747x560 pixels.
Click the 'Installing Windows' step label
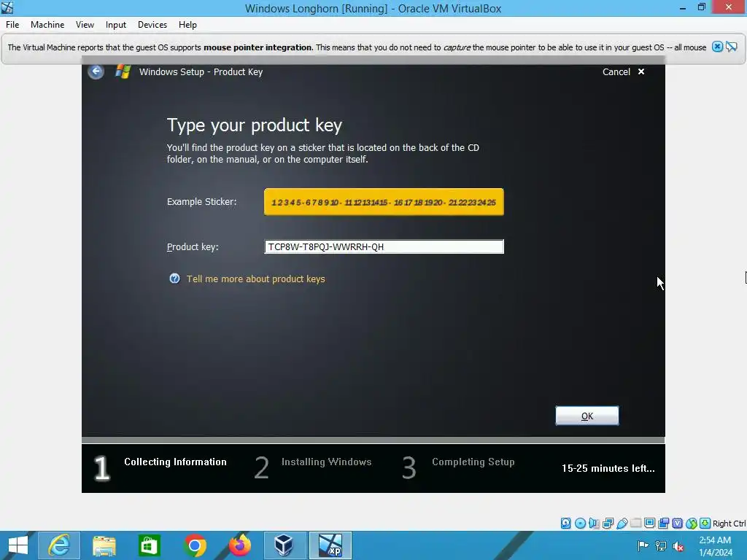pyautogui.click(x=326, y=462)
